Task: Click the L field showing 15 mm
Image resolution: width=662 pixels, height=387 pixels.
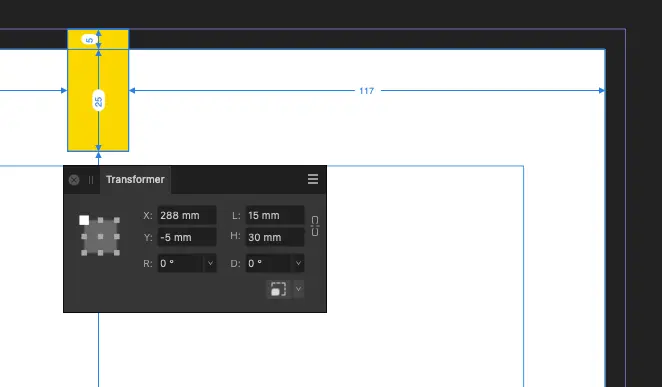Action: pos(275,215)
